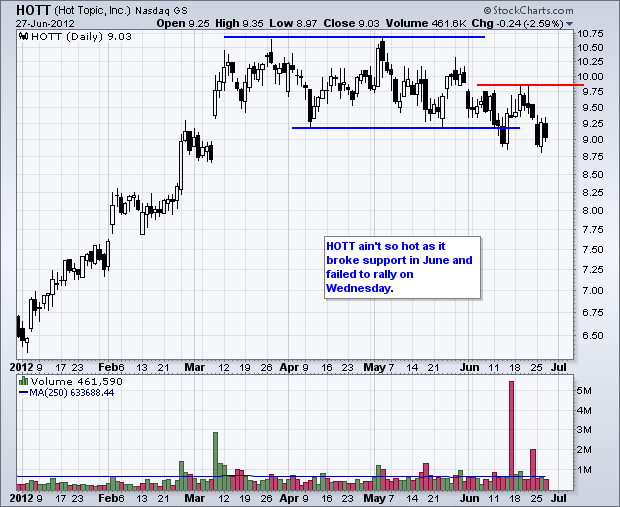Click the candlestick icon before HOTT (Daily)
Viewport: 620px width, 507px height.
[24, 37]
